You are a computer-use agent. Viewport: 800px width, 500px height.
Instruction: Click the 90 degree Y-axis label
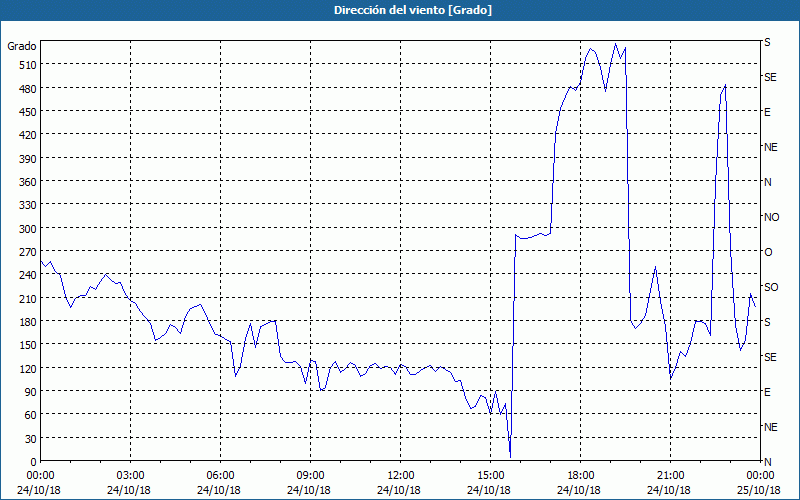[31, 392]
